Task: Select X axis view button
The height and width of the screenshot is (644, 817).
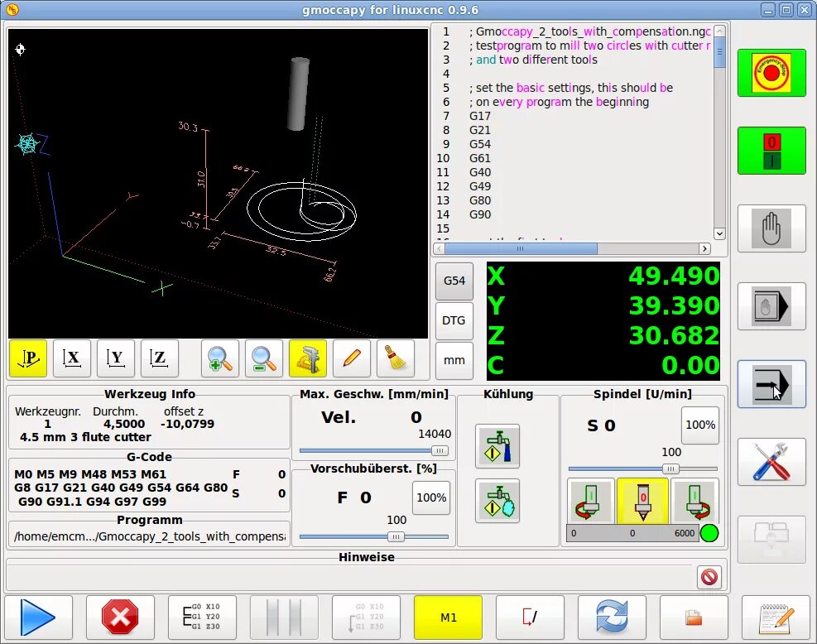Action: tap(72, 358)
